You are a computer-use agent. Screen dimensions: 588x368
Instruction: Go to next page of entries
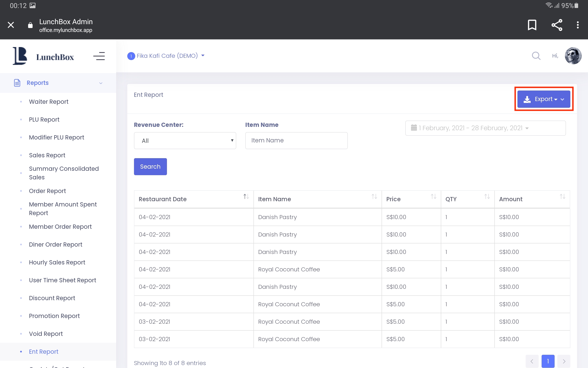click(x=563, y=361)
